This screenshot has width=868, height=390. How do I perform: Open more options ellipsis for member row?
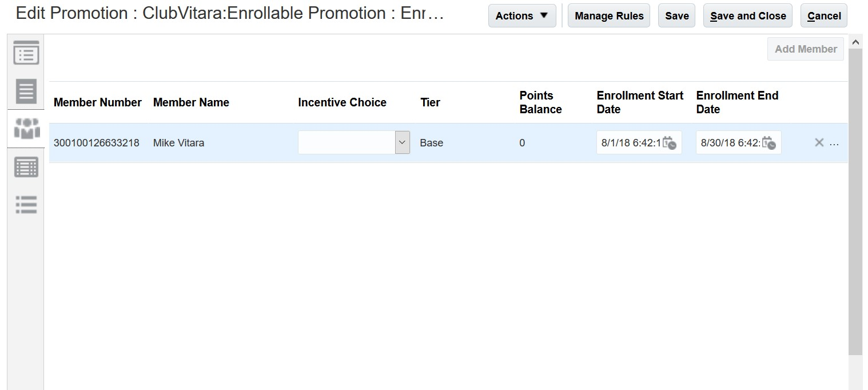[834, 144]
